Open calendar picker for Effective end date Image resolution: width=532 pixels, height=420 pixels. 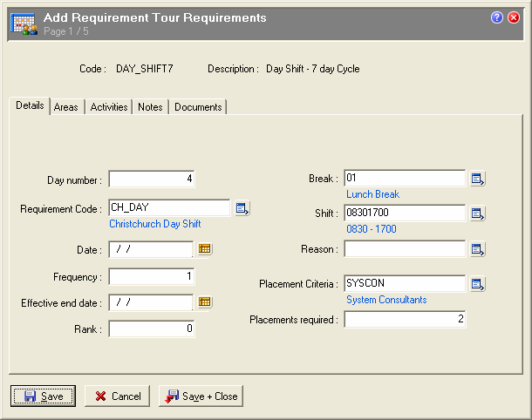(205, 301)
